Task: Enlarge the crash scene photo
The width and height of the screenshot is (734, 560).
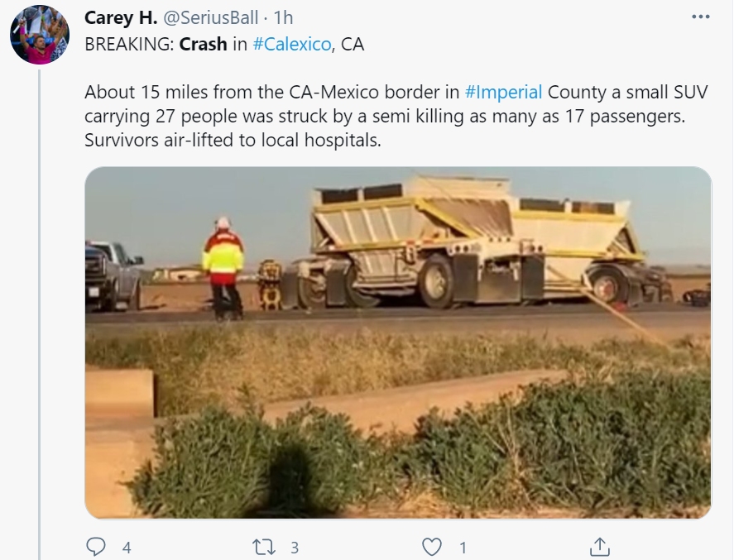Action: point(398,342)
